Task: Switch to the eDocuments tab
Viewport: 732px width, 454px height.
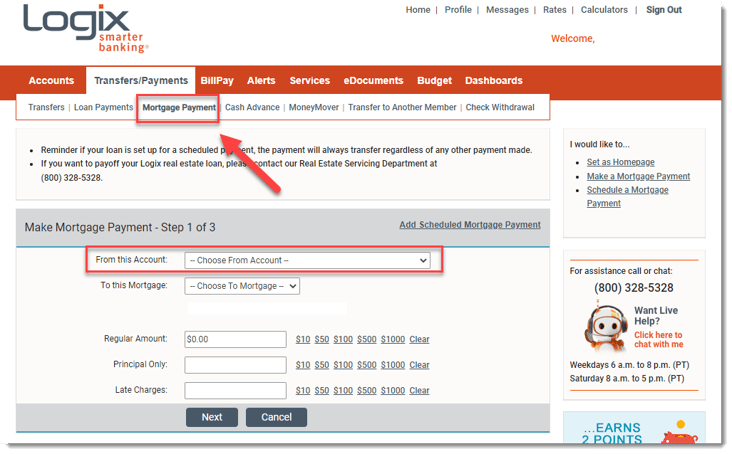Action: (x=373, y=81)
